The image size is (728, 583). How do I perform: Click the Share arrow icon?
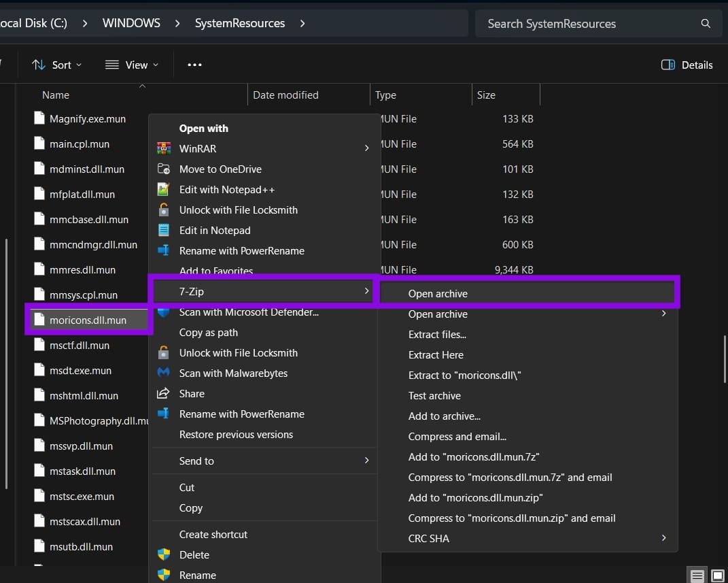(x=163, y=393)
